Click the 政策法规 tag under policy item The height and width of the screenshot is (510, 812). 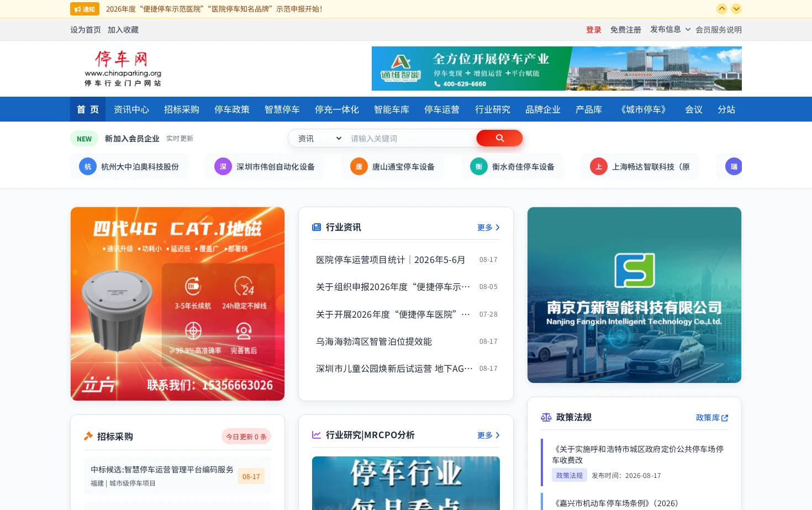(x=569, y=475)
